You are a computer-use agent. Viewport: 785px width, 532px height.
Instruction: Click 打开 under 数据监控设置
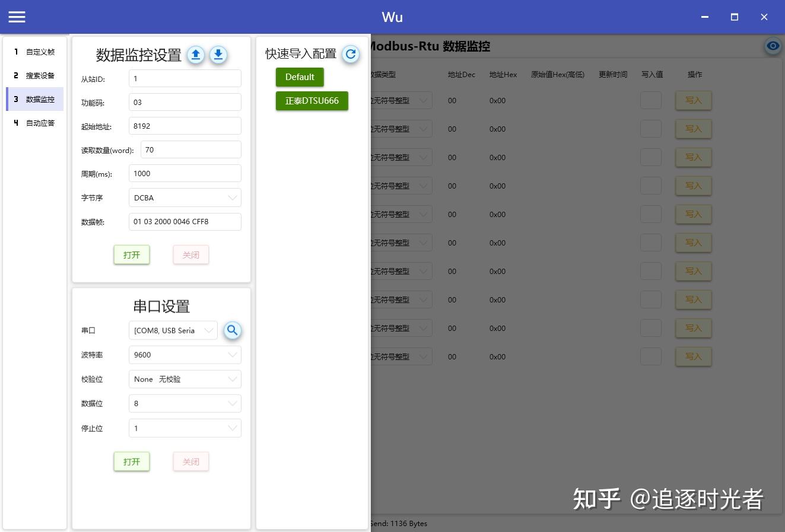[x=131, y=254]
